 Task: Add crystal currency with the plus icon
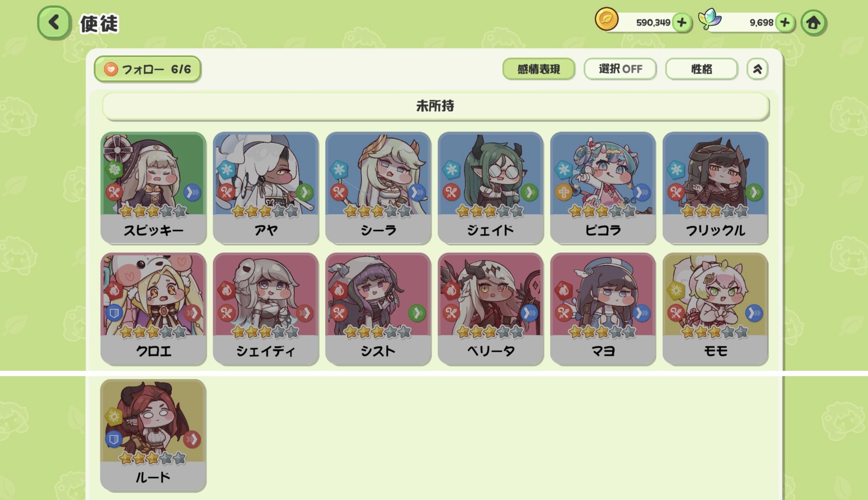(785, 22)
